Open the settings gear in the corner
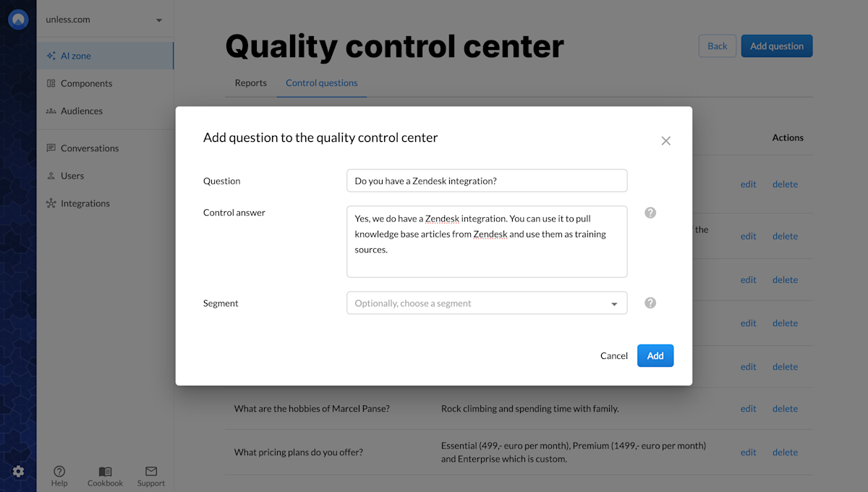868x492 pixels. pyautogui.click(x=20, y=471)
